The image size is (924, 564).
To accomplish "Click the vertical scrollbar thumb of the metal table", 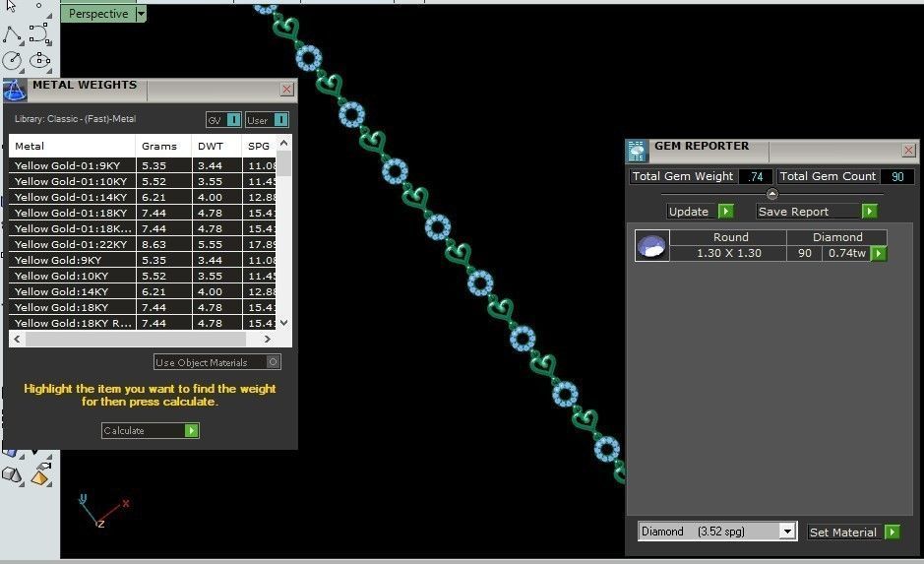I will 284,163.
